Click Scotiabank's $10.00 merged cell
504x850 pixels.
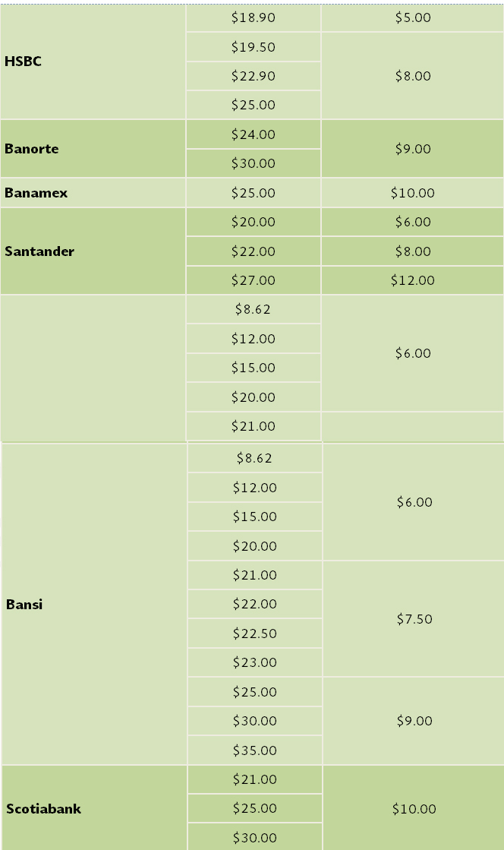point(414,809)
